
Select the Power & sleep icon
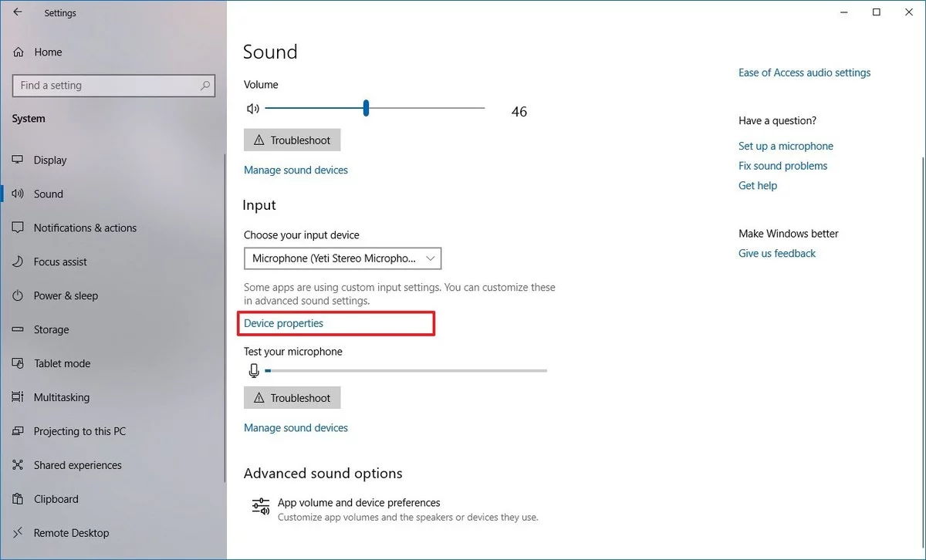coord(19,296)
